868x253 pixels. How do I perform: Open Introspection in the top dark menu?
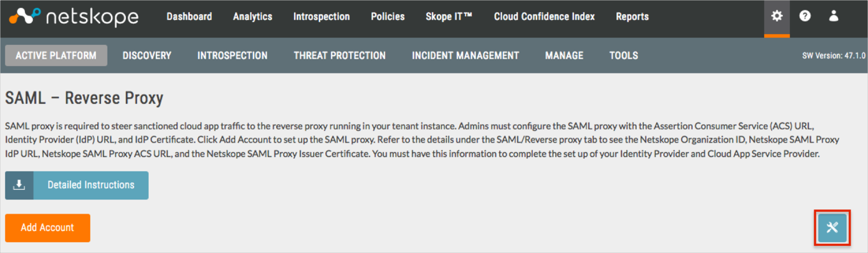tap(321, 17)
